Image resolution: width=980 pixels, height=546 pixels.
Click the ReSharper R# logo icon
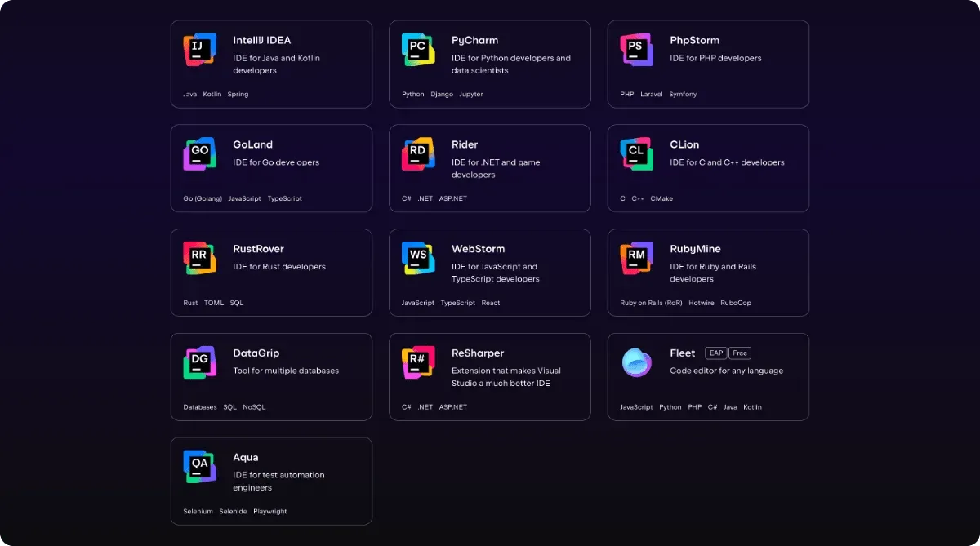coord(418,362)
